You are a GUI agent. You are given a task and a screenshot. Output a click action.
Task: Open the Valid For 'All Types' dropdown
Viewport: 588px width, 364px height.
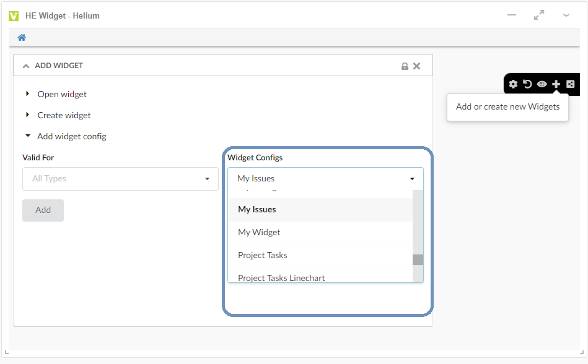[x=120, y=179]
